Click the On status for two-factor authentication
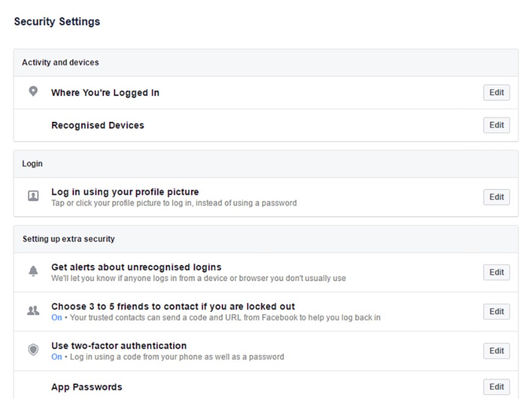This screenshot has width=532, height=399. pyautogui.click(x=56, y=357)
